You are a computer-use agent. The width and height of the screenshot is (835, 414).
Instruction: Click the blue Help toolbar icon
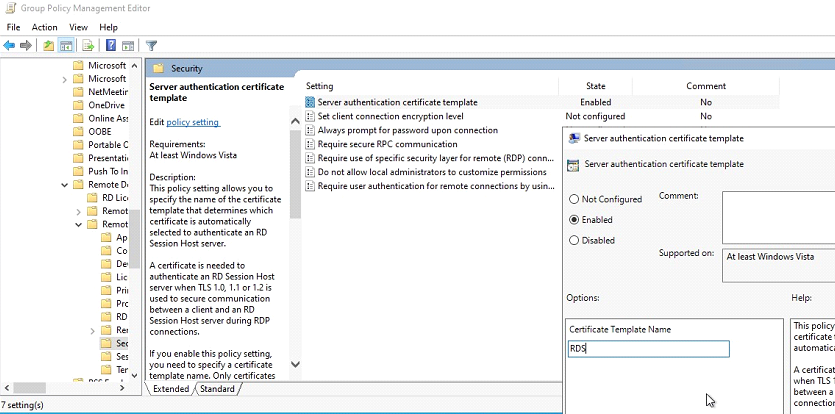110,45
